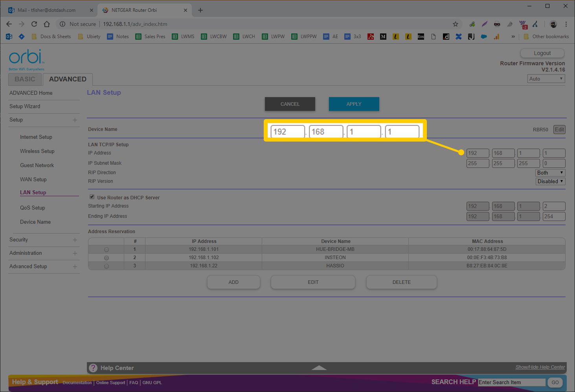Click the GO search button
575x392 pixels.
[x=555, y=382]
